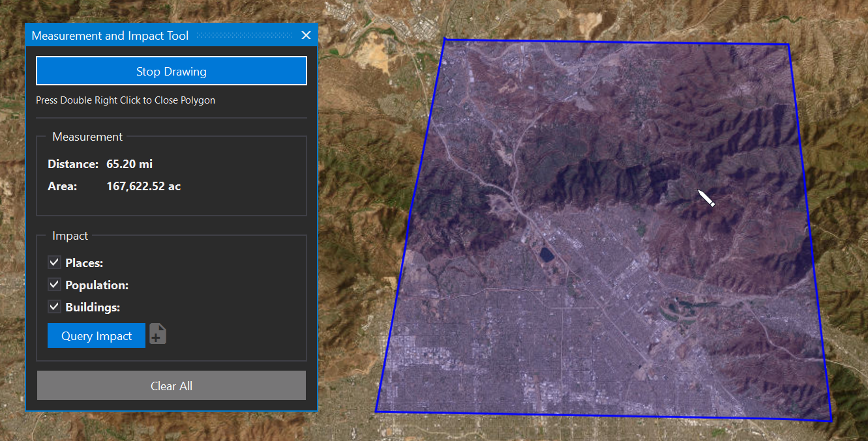Image resolution: width=868 pixels, height=441 pixels.
Task: Click the add report document icon
Action: (158, 335)
